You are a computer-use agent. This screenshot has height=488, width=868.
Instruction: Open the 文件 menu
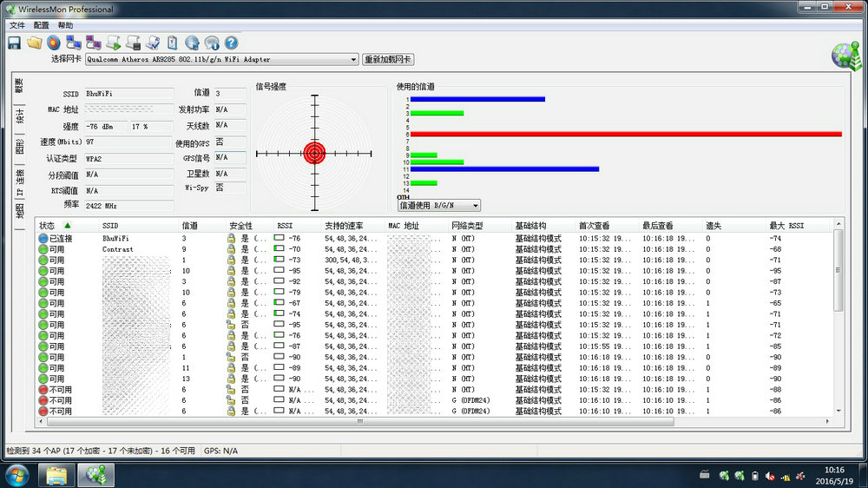(x=17, y=25)
